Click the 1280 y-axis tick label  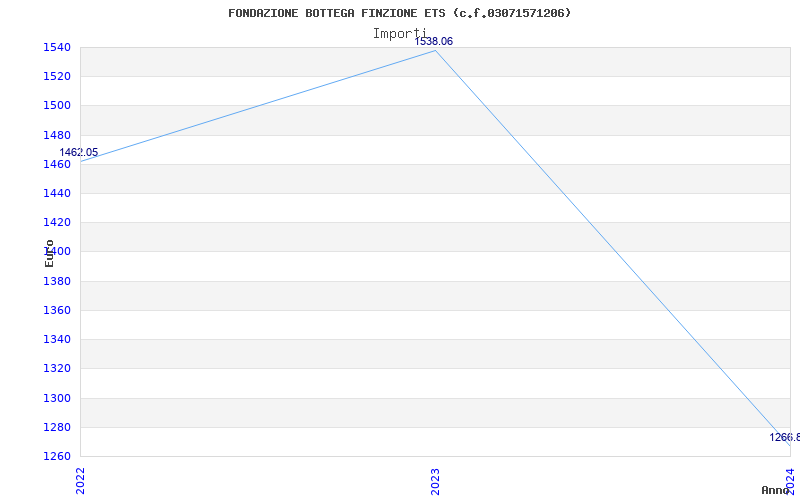click(x=56, y=427)
